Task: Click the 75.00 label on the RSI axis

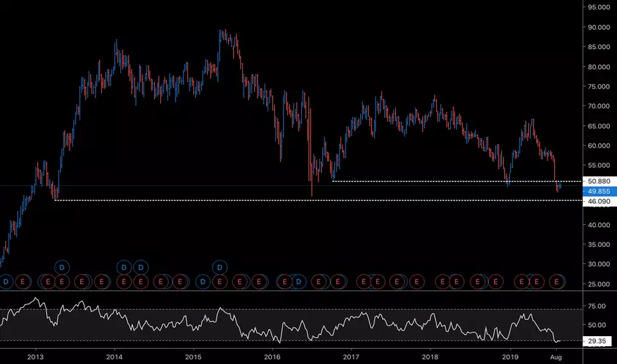Action: 597,306
